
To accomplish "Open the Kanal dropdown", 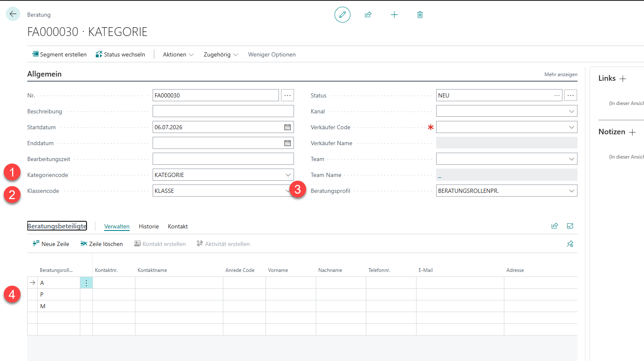I will 572,111.
